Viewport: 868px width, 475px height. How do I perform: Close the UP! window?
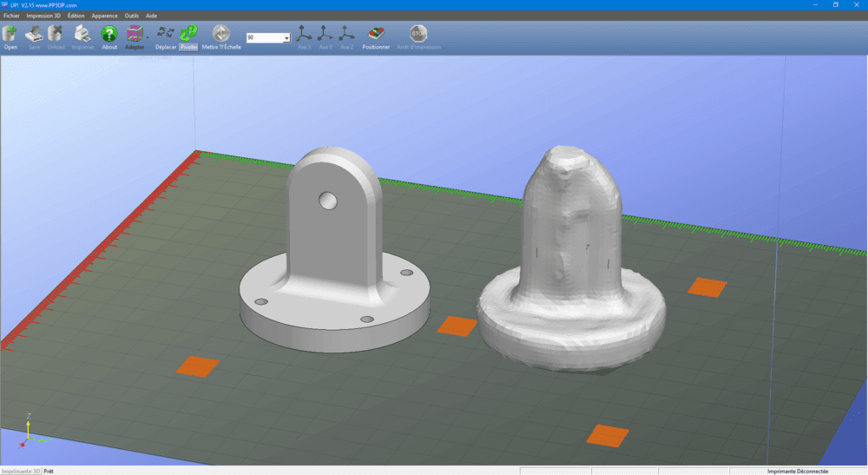[x=857, y=5]
